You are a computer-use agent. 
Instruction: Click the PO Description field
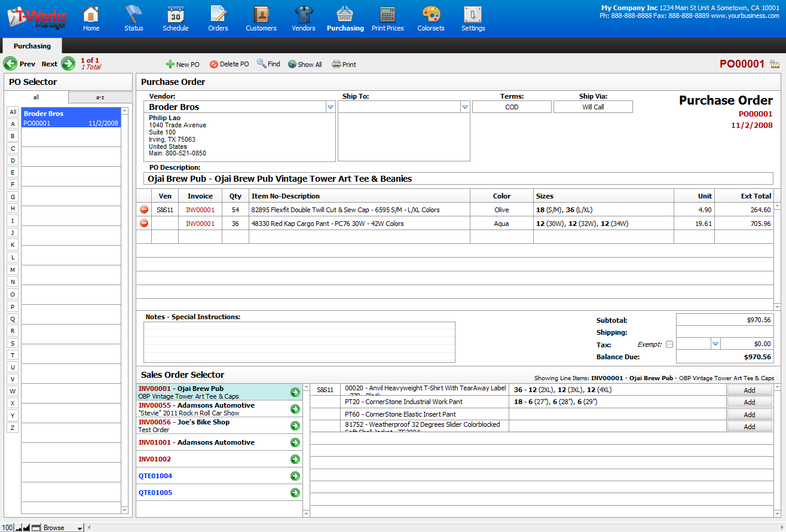[458, 179]
